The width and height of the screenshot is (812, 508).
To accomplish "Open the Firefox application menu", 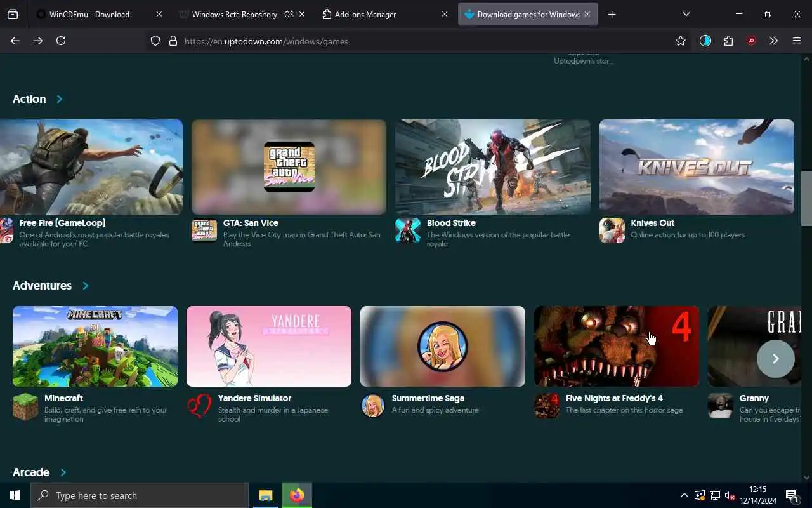I will click(x=797, y=41).
